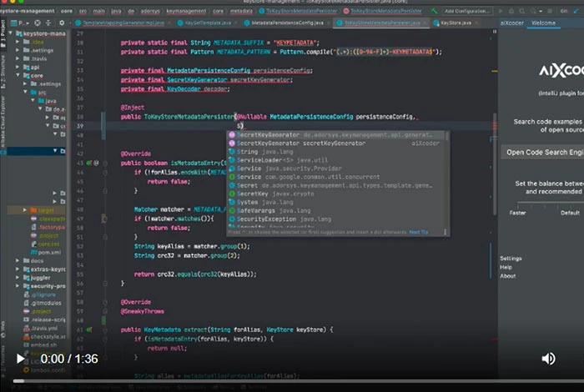Open the Project panel gear settings
Image resolution: width=584 pixels, height=392 pixels.
pyautogui.click(x=62, y=23)
